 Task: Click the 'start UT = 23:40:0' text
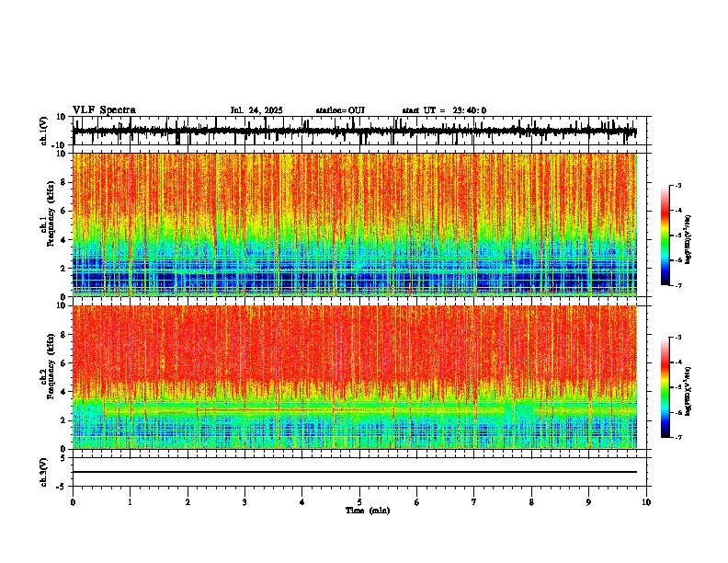point(444,110)
